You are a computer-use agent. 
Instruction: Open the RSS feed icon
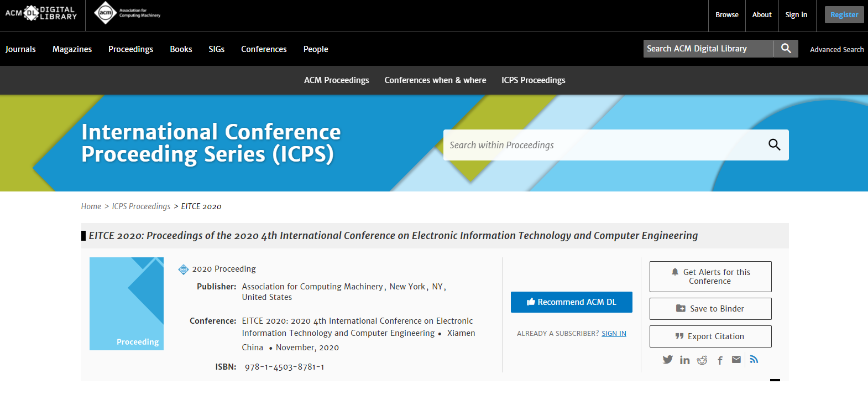pyautogui.click(x=754, y=360)
